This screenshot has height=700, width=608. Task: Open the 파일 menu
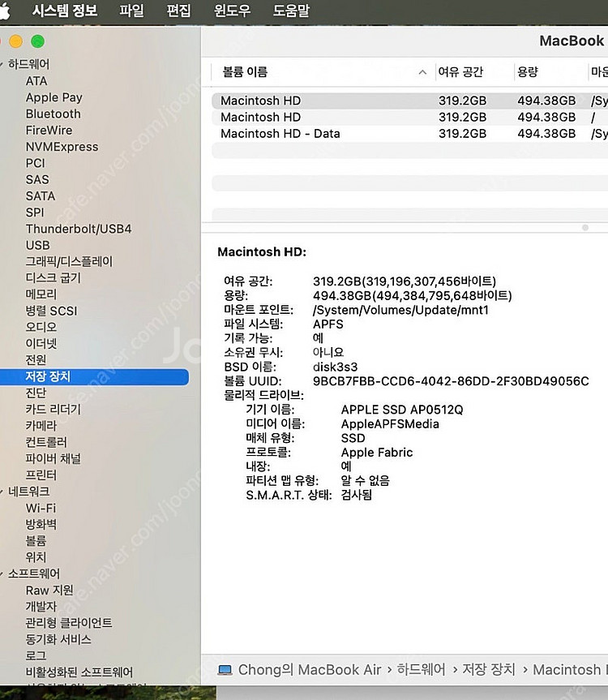point(131,11)
